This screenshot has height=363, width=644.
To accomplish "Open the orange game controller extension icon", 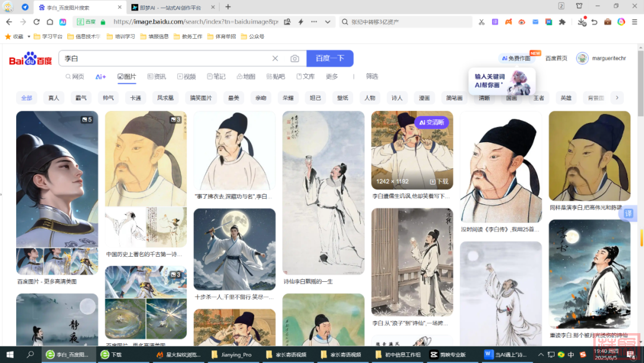I will 509,21.
